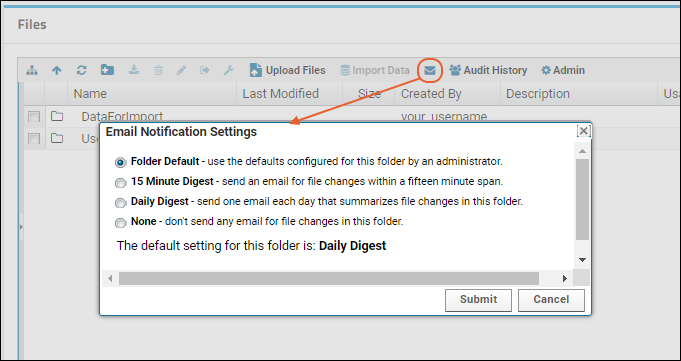Open the email preferences envelope icon
This screenshot has height=361, width=681.
(430, 70)
